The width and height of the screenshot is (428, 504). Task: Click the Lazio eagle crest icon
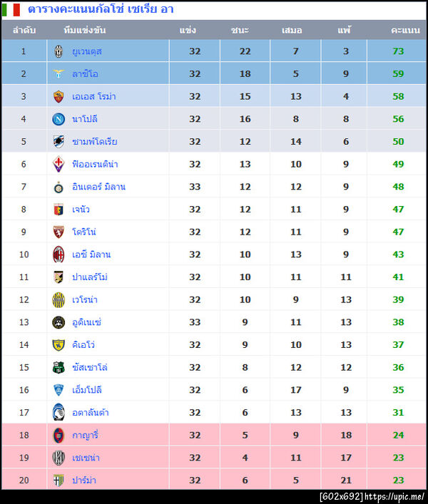point(58,74)
